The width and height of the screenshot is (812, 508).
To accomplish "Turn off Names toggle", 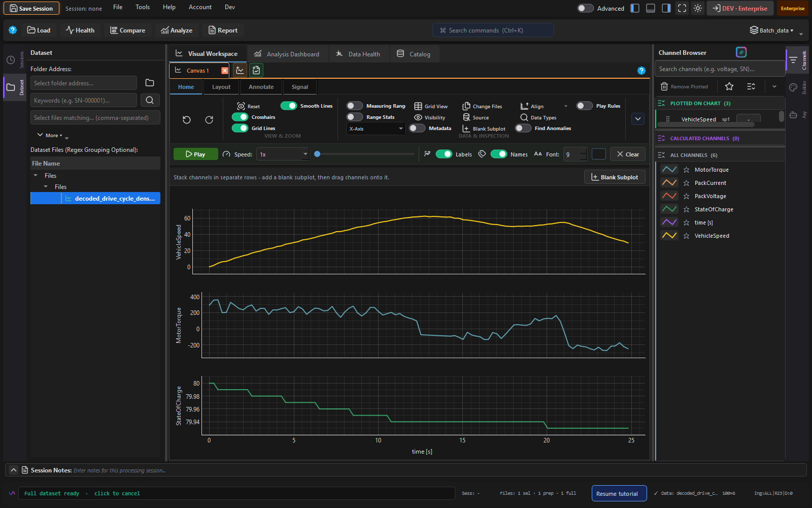I will coord(499,154).
